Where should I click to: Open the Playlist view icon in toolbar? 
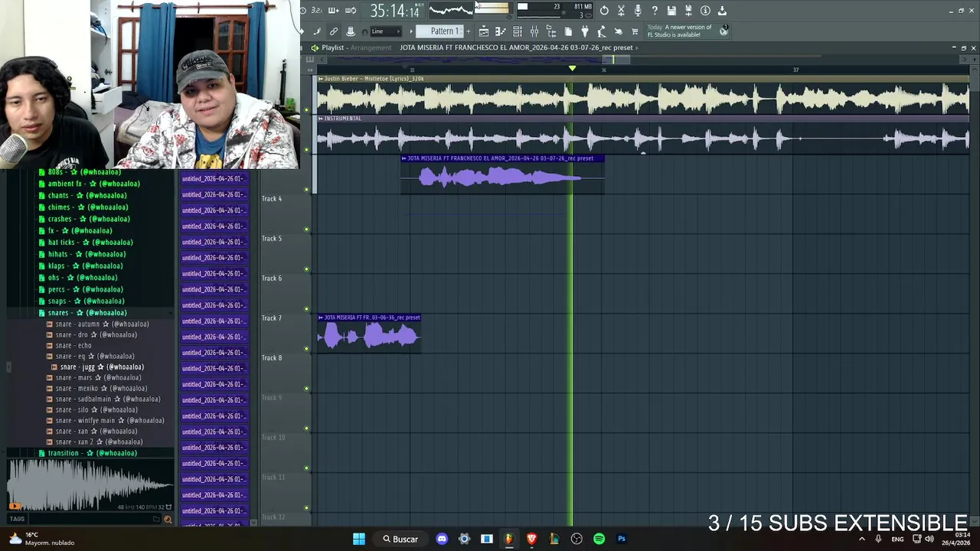[484, 31]
